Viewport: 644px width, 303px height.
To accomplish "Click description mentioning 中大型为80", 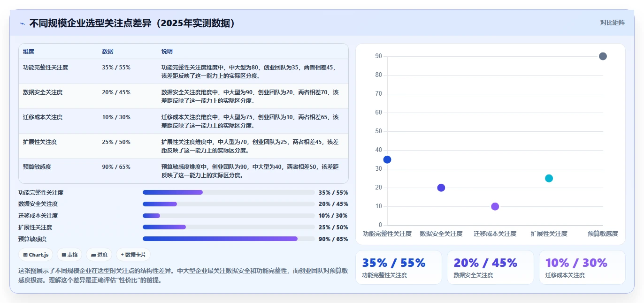I will (x=250, y=72).
